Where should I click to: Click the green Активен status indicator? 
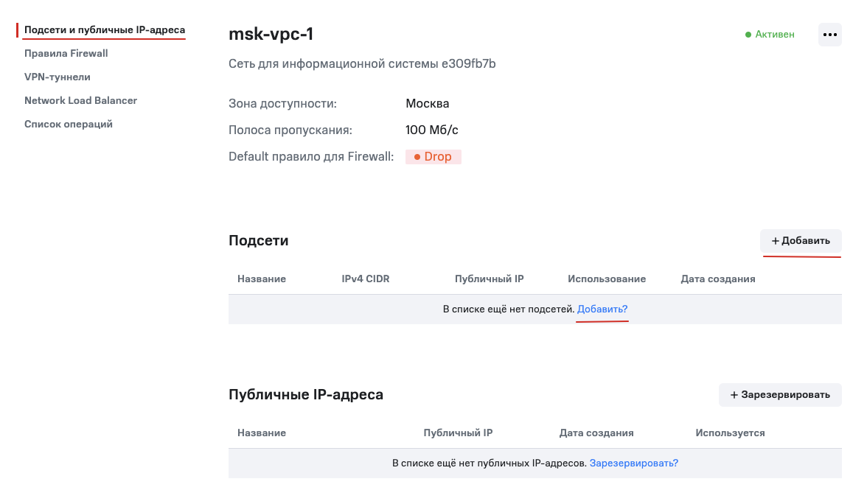[x=770, y=35]
